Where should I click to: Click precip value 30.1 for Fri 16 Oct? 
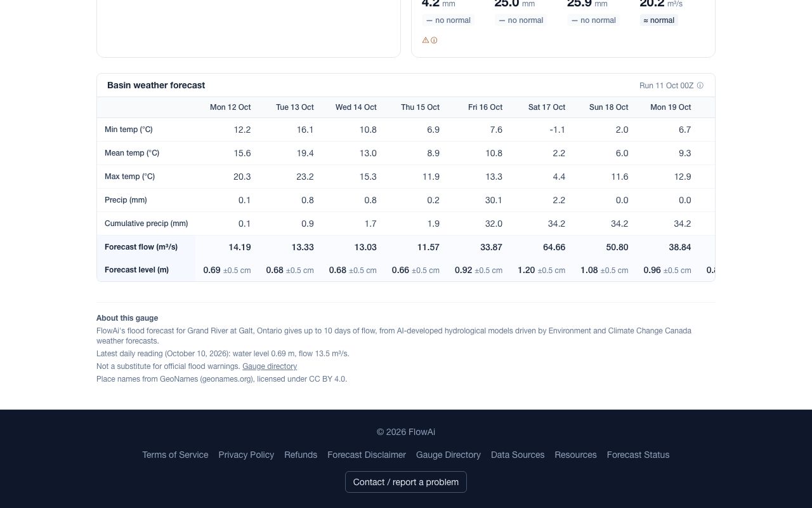(x=494, y=200)
